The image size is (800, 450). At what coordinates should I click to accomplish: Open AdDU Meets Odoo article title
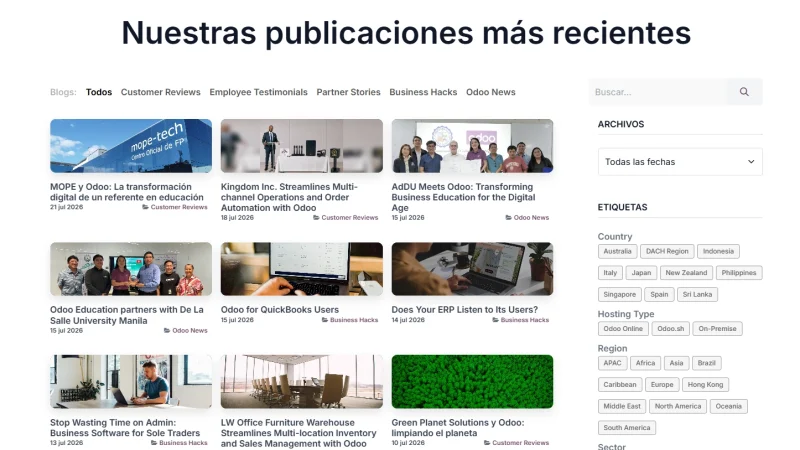pos(463,197)
